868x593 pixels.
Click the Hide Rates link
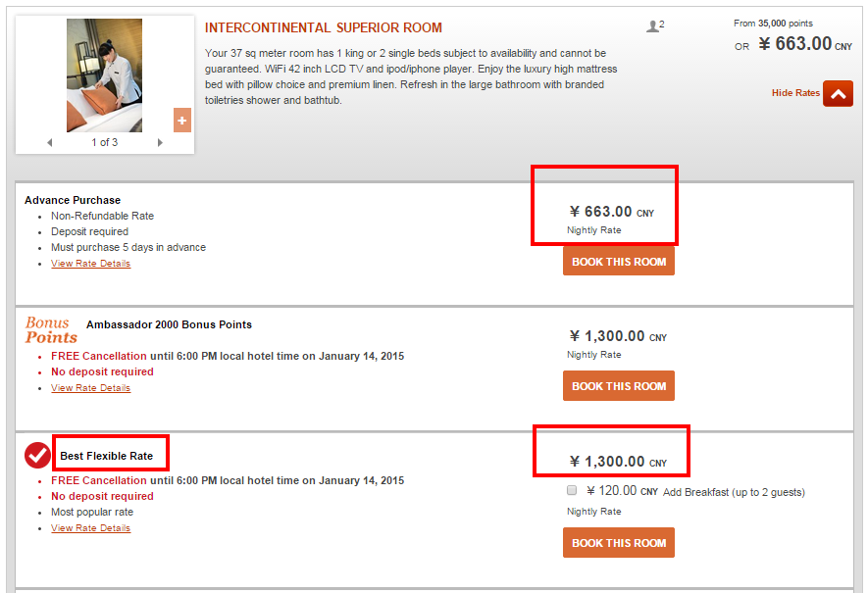[x=795, y=93]
